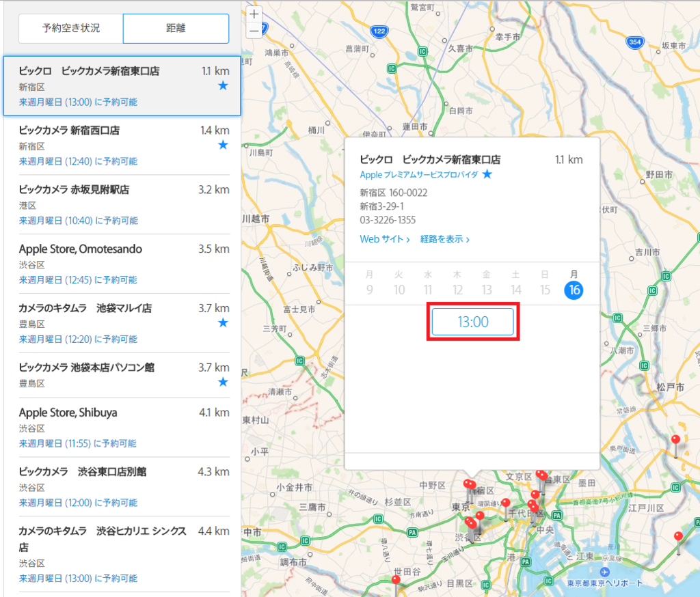Image resolution: width=700 pixels, height=597 pixels.
Task: Zoom in the map with plus button
Action: tap(254, 14)
